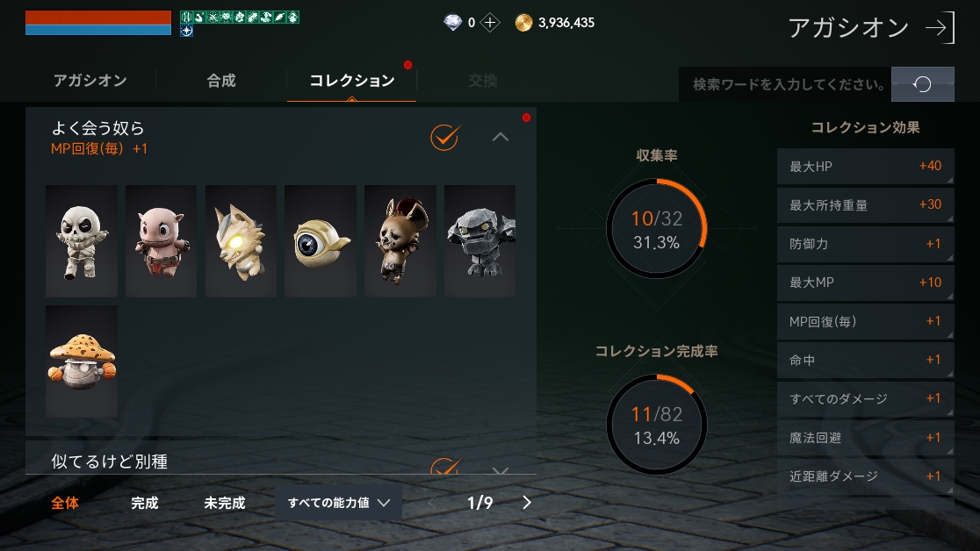Add diamonds with the plus icon

[x=490, y=23]
